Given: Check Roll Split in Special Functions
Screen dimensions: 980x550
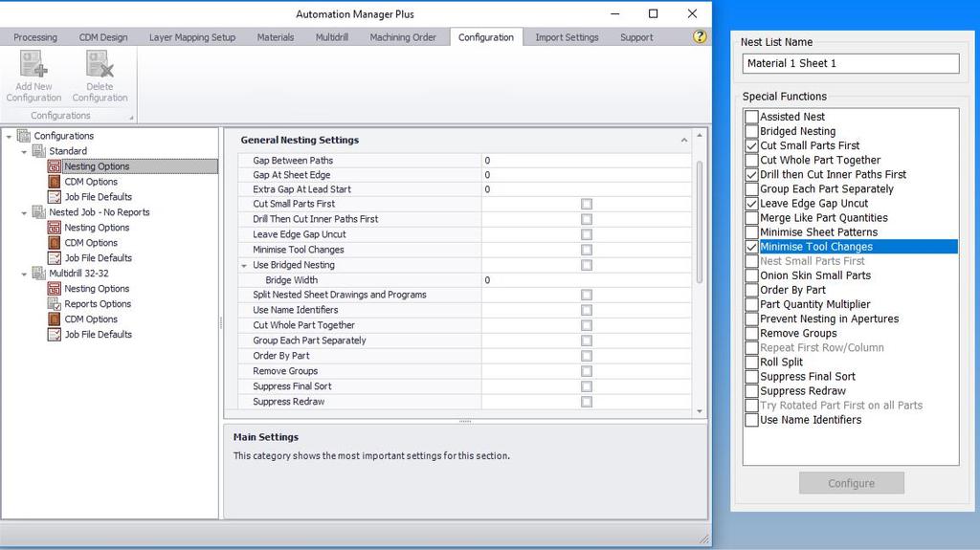Looking at the screenshot, I should tap(752, 362).
